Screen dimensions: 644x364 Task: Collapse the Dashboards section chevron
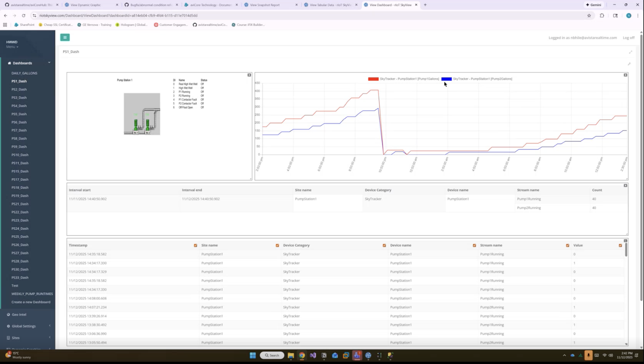click(49, 63)
